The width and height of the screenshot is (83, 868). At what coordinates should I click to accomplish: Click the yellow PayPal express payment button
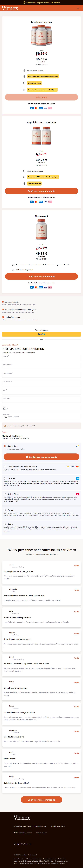coord(41,334)
